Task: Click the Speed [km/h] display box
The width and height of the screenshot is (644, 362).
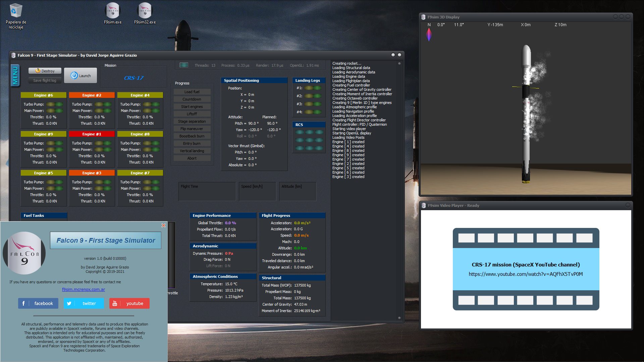Action: [x=257, y=191]
